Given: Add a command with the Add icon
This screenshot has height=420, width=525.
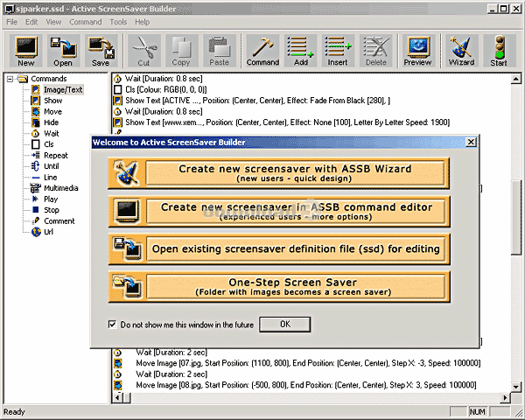Looking at the screenshot, I should tap(301, 51).
